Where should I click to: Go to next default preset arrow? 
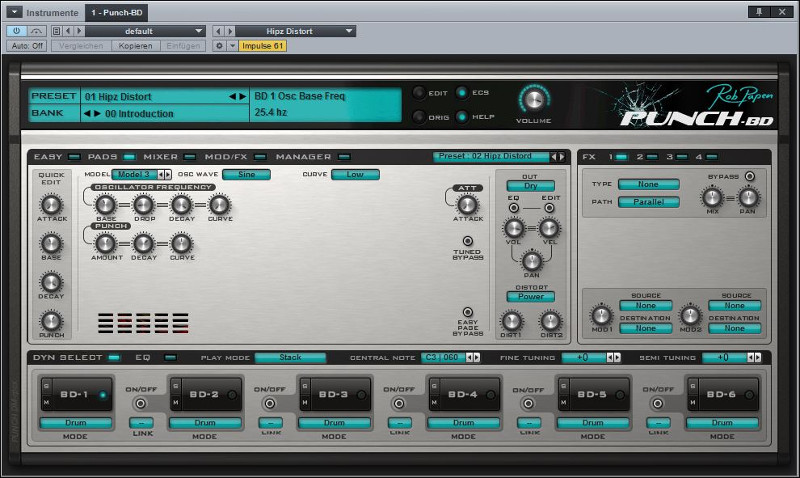coord(79,31)
